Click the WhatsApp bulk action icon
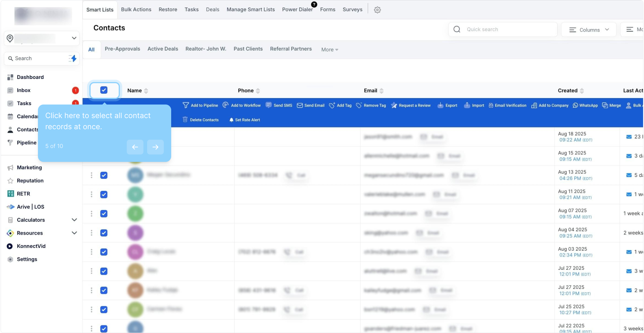 click(575, 105)
